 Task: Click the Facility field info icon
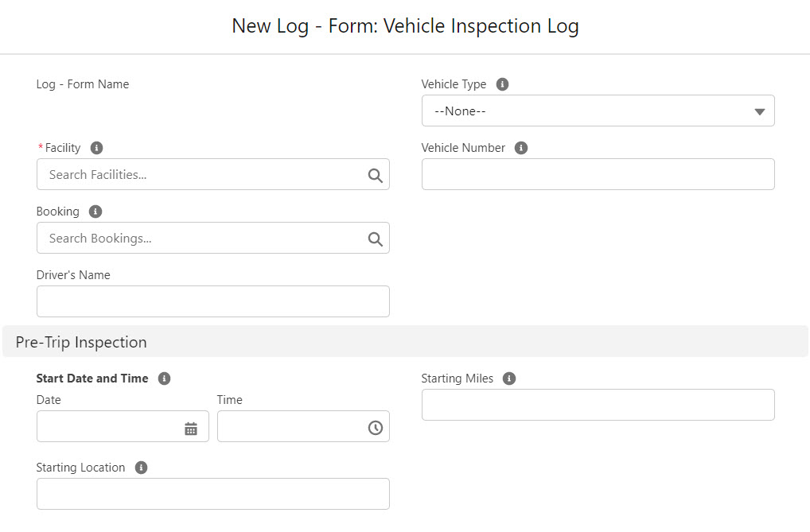pos(96,148)
